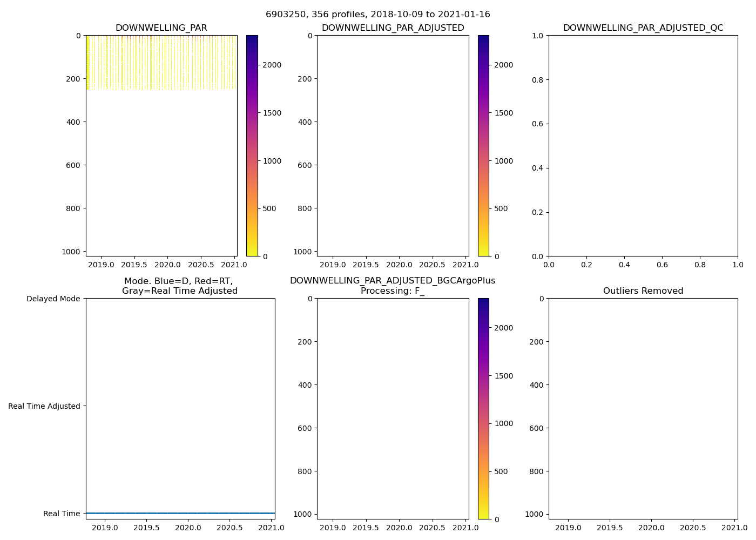Click the Delayed Mode y-axis label

(x=53, y=299)
